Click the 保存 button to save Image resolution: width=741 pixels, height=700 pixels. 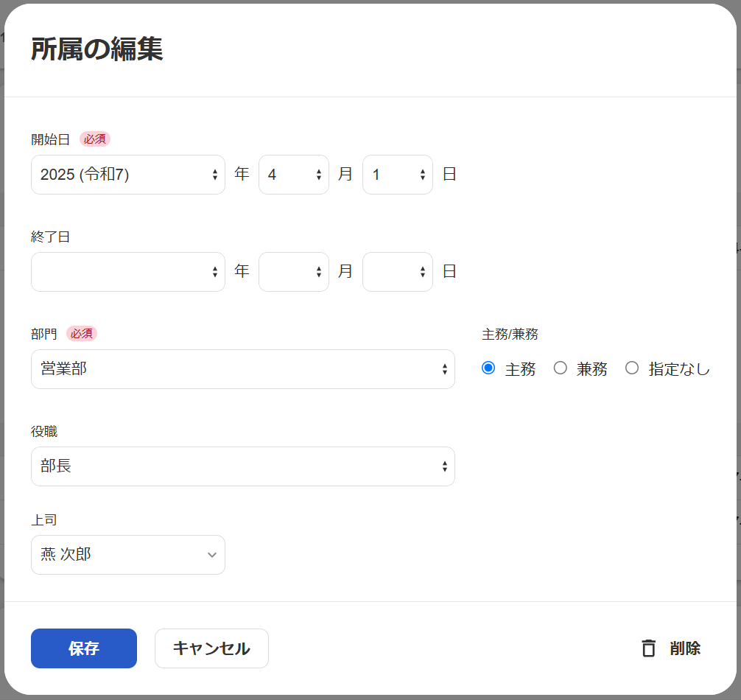(x=83, y=648)
